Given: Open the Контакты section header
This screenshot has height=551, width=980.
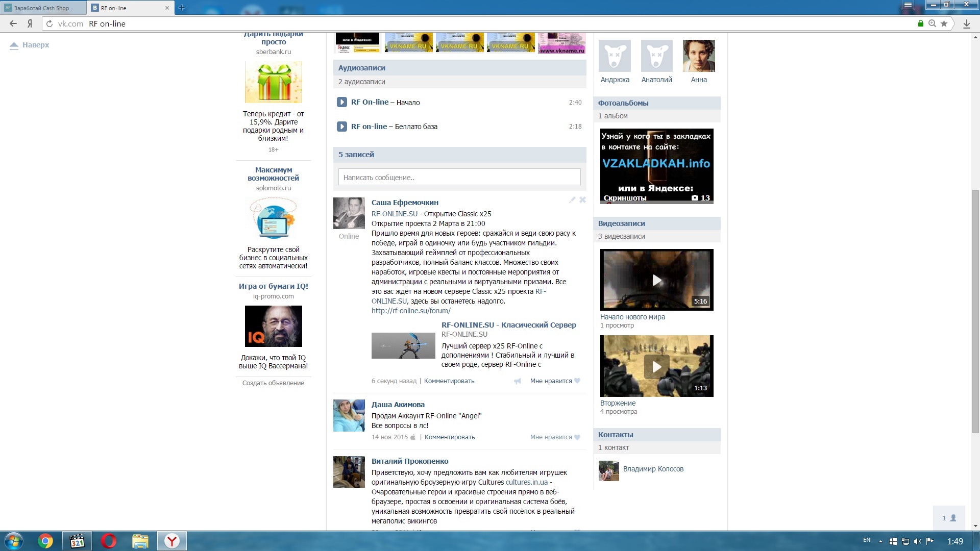Looking at the screenshot, I should point(656,435).
